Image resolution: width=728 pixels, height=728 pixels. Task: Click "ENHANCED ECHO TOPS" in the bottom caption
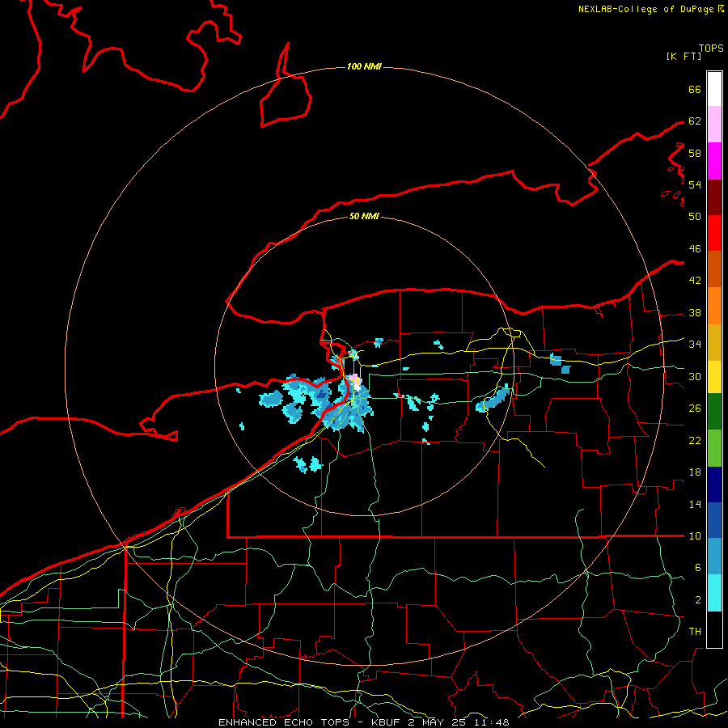coord(284,722)
